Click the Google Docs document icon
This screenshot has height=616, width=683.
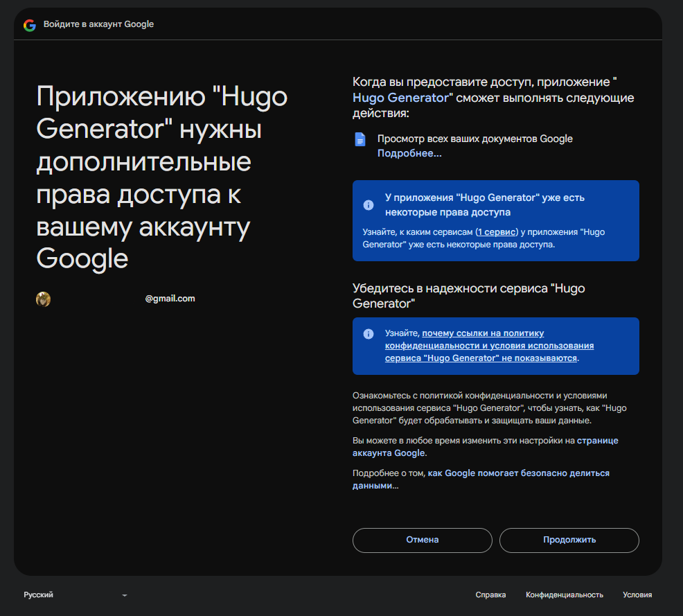(360, 139)
